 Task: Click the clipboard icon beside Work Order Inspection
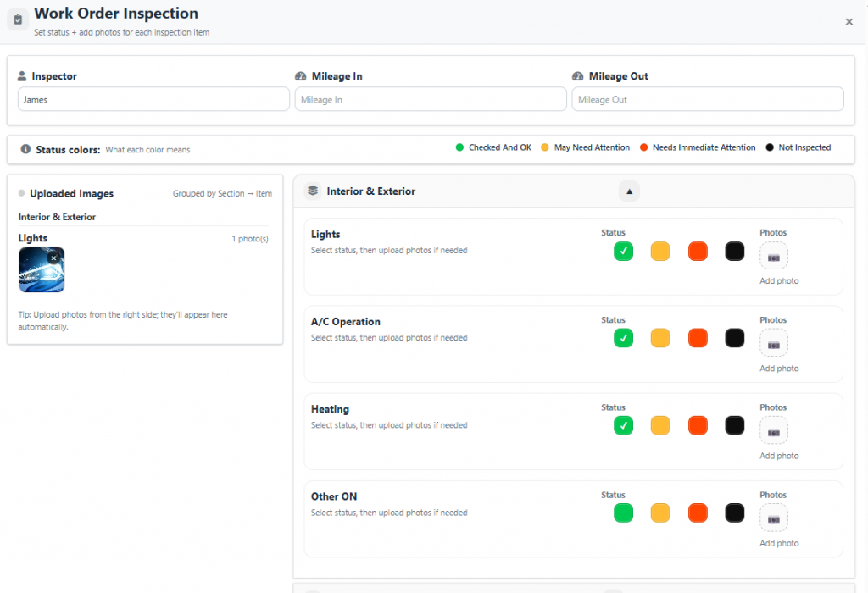pos(18,20)
